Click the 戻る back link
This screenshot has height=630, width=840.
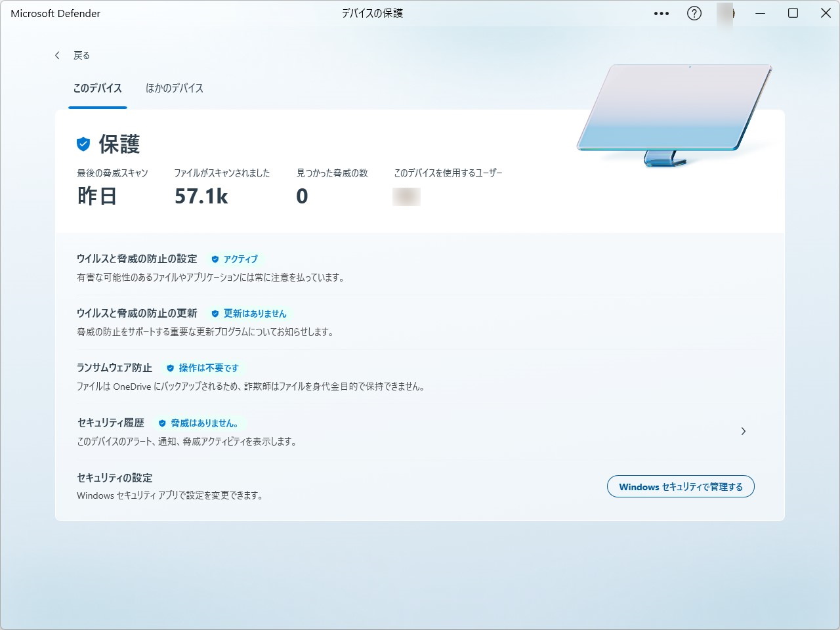click(x=81, y=55)
